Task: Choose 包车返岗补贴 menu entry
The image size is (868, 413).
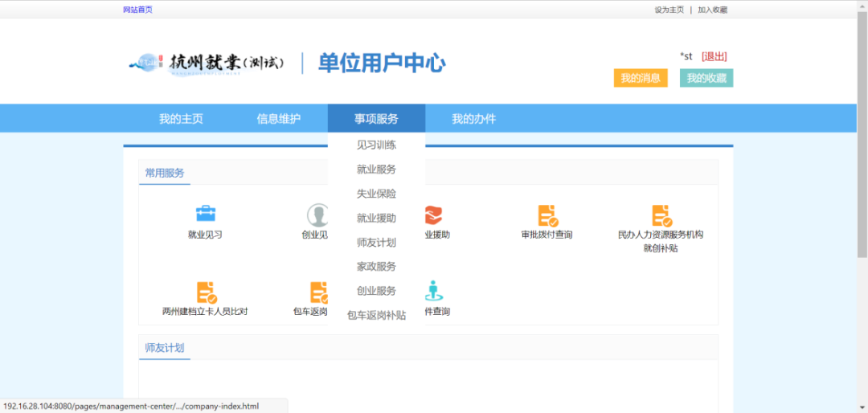Action: [376, 315]
